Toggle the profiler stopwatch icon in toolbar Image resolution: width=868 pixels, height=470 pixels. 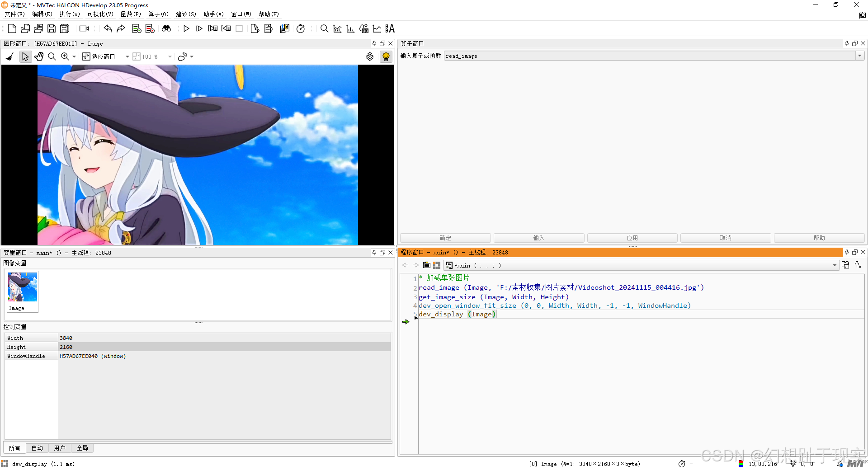[301, 29]
